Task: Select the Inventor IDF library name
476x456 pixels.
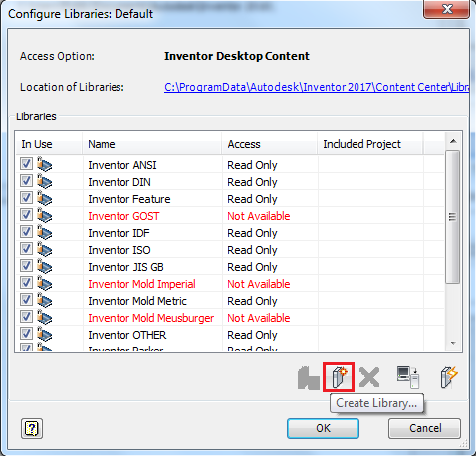Action: (x=119, y=233)
